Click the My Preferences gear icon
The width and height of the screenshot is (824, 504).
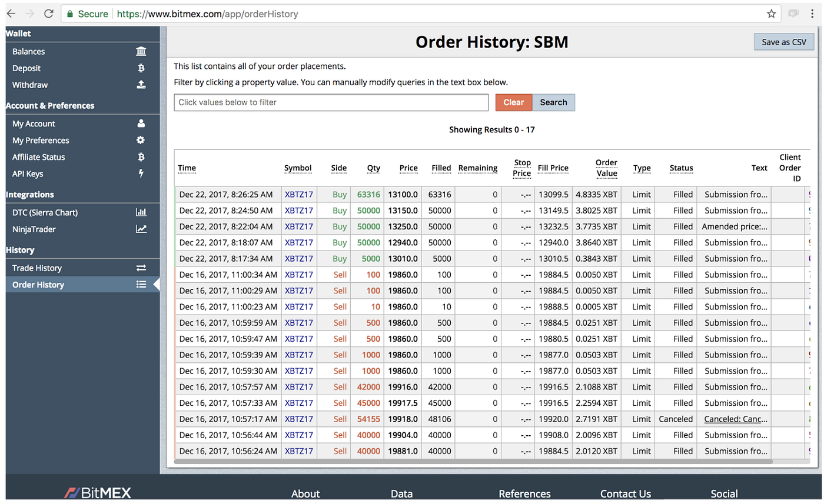coord(141,140)
